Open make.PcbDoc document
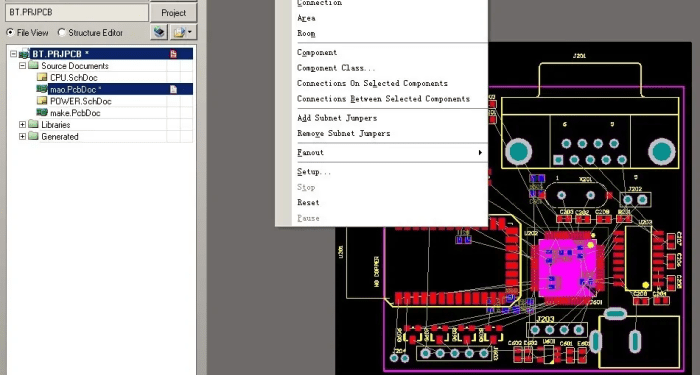This screenshot has width=700, height=375. click(x=75, y=113)
